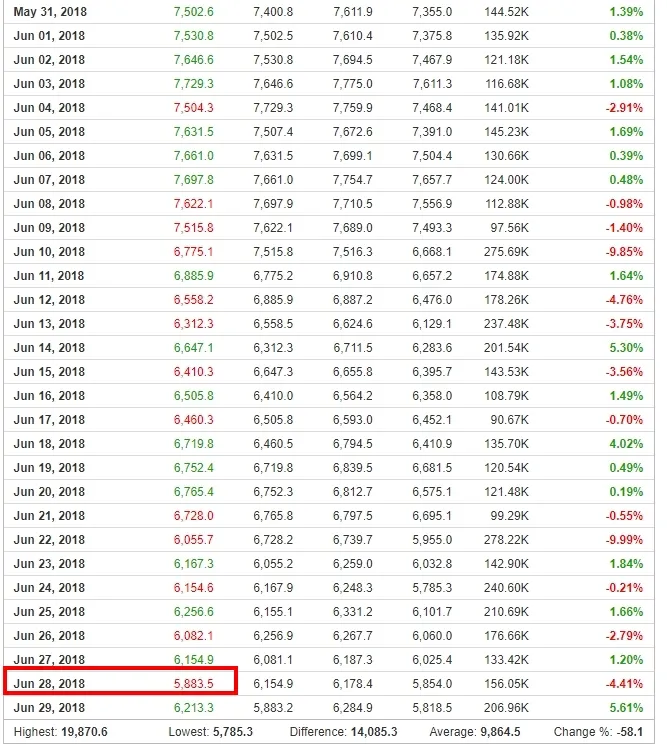Select the Jun 05, 2018 date
The image size is (667, 744).
click(x=49, y=132)
